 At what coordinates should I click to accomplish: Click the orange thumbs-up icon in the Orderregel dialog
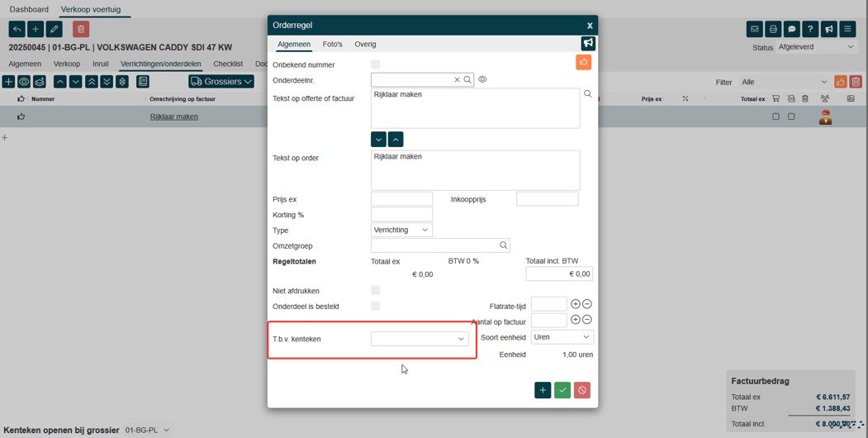[583, 63]
